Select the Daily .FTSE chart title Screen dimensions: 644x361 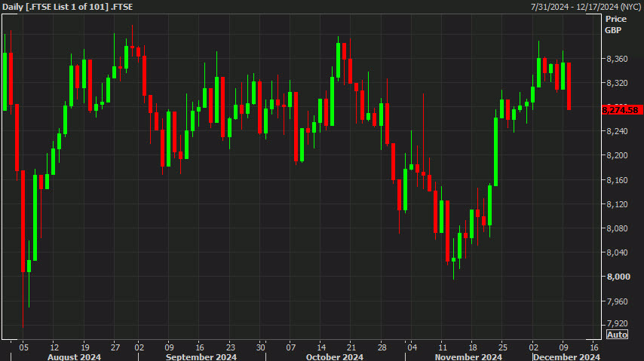(67, 7)
